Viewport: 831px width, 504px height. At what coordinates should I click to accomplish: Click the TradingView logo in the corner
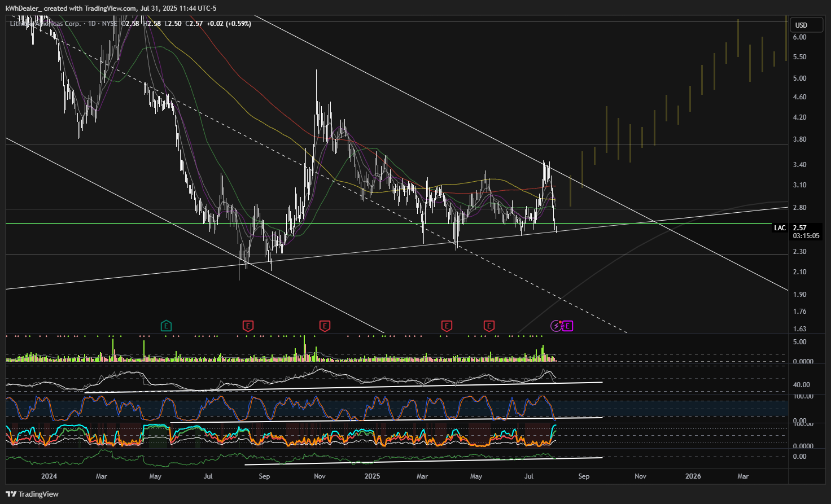coord(32,494)
